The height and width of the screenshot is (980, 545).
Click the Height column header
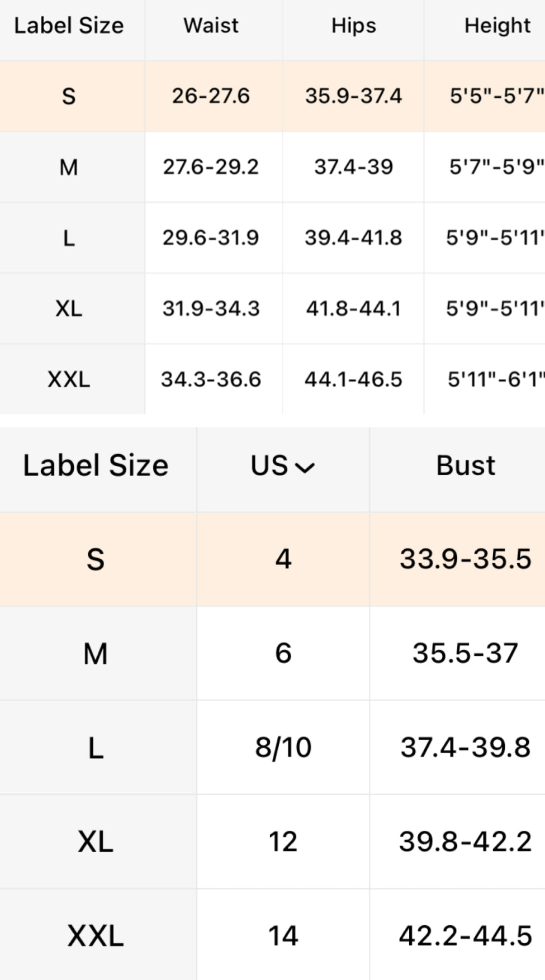coord(497,26)
